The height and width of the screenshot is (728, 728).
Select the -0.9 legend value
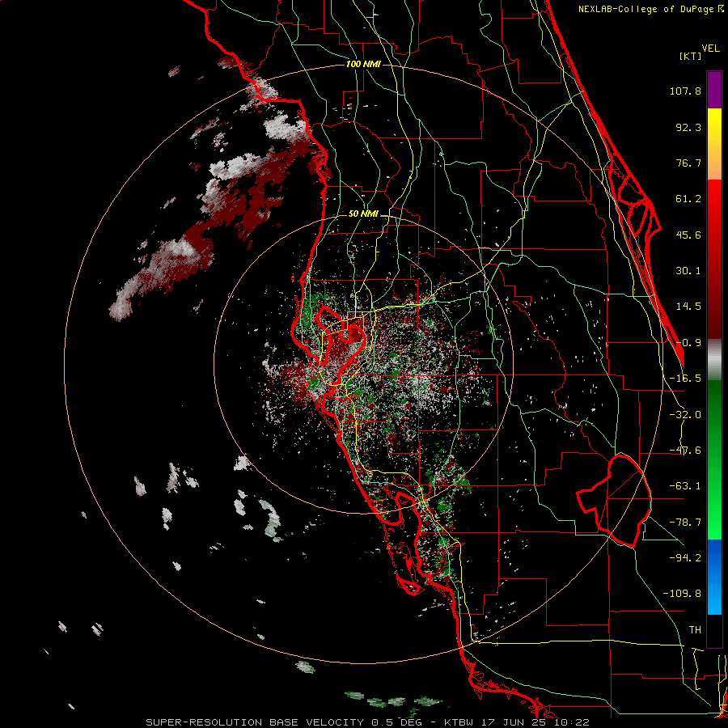point(688,343)
